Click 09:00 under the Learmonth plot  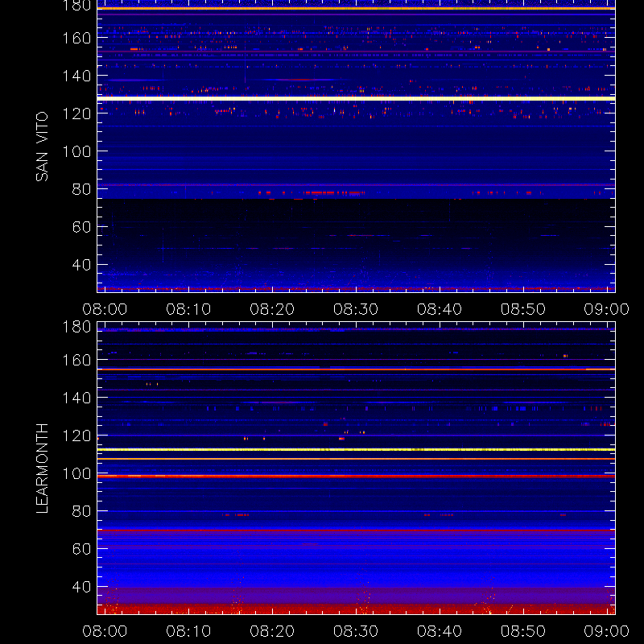(x=607, y=631)
